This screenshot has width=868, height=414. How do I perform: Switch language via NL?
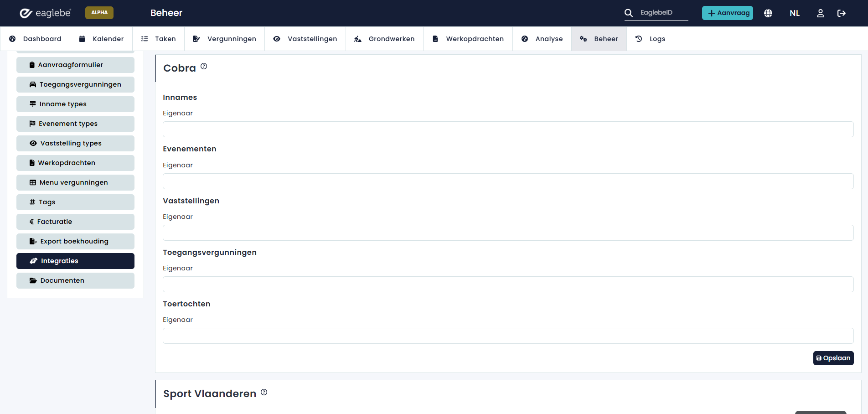pos(795,13)
